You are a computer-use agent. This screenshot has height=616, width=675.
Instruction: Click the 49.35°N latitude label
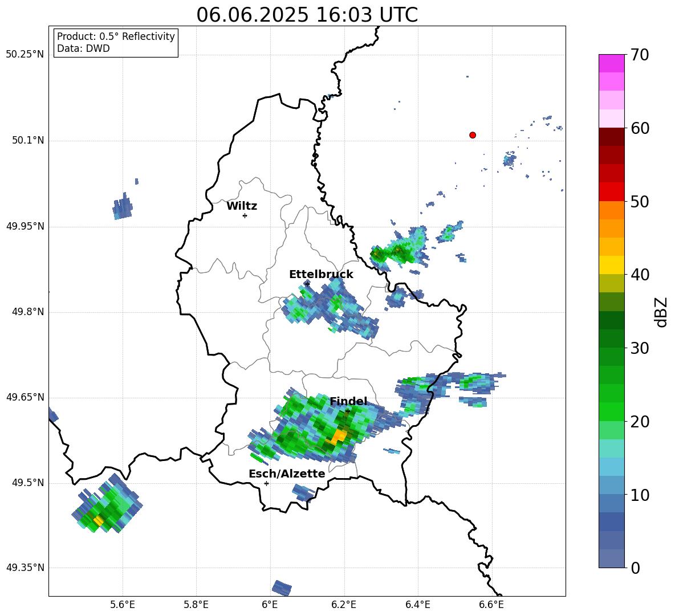click(25, 568)
